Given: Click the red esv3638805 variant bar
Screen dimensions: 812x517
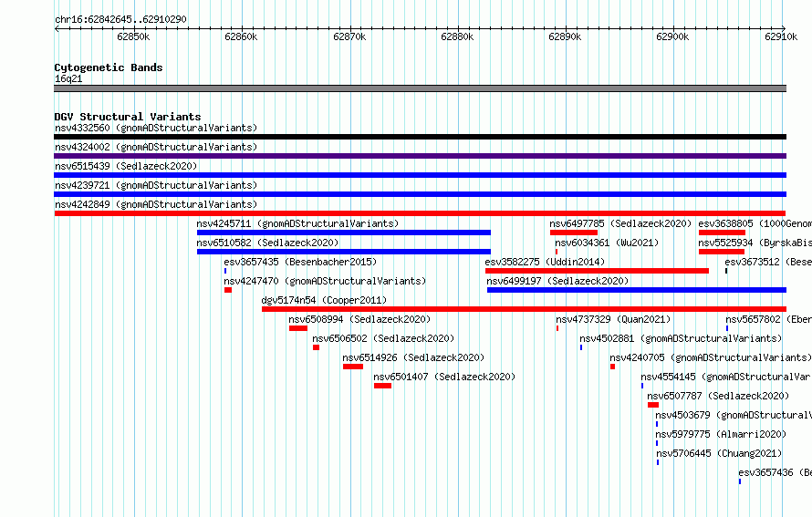Looking at the screenshot, I should (x=722, y=233).
